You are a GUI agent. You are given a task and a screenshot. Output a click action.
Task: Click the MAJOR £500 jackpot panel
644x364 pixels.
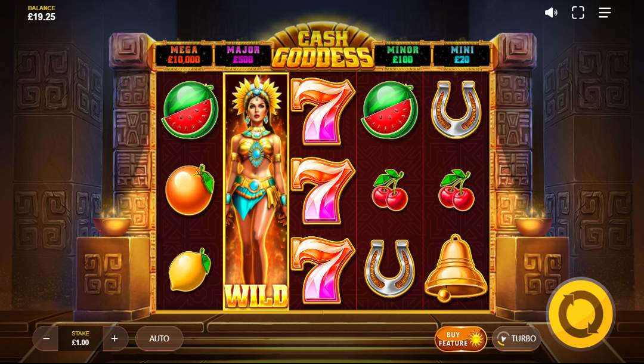(x=243, y=55)
